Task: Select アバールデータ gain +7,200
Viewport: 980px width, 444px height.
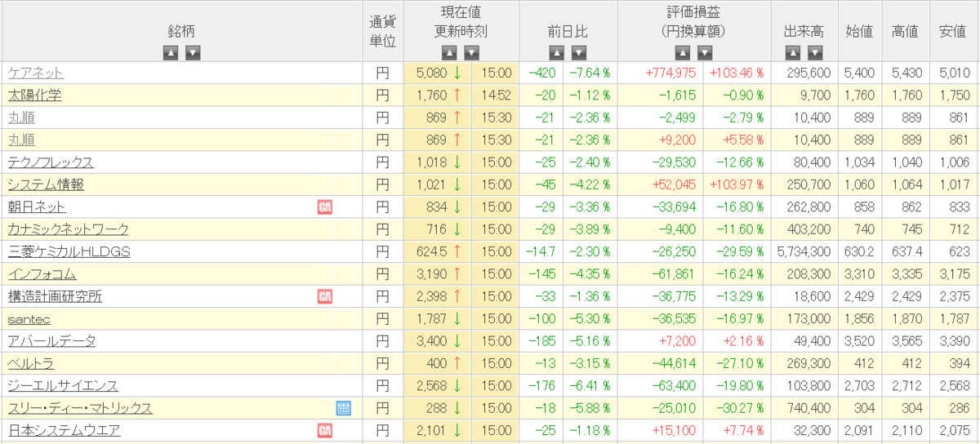Action: pos(678,341)
